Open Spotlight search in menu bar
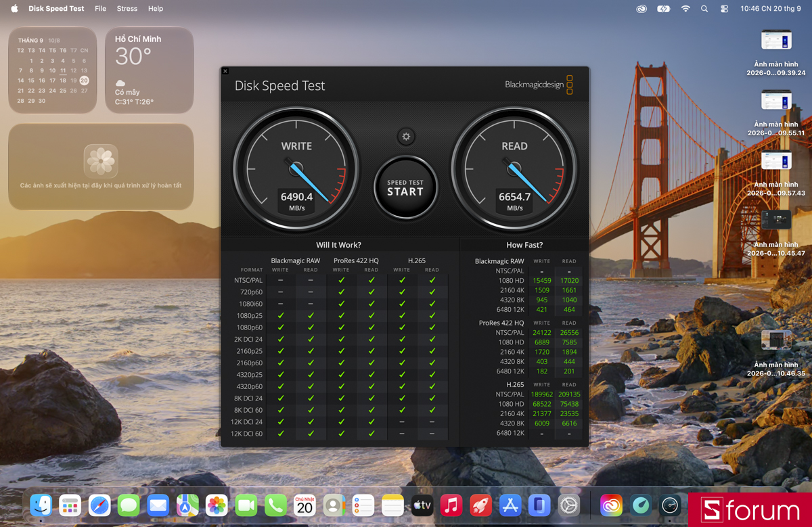Viewport: 812px width, 527px height. pyautogui.click(x=704, y=9)
